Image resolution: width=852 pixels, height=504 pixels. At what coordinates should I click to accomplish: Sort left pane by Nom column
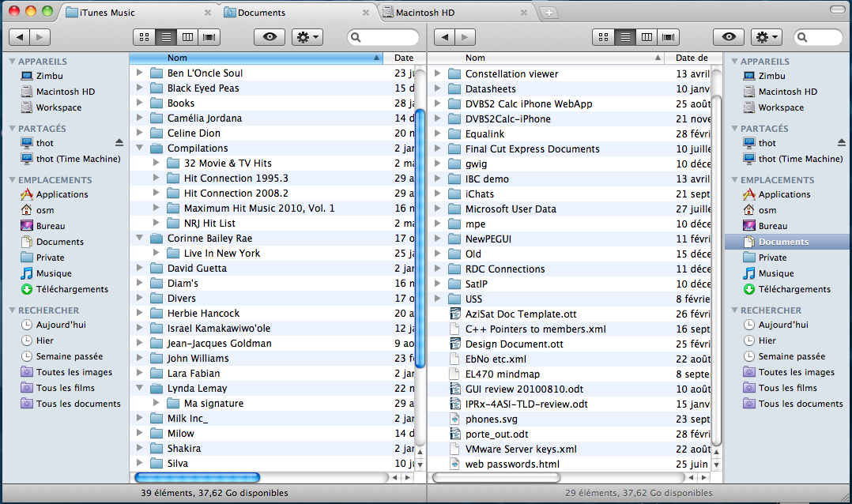[x=256, y=58]
